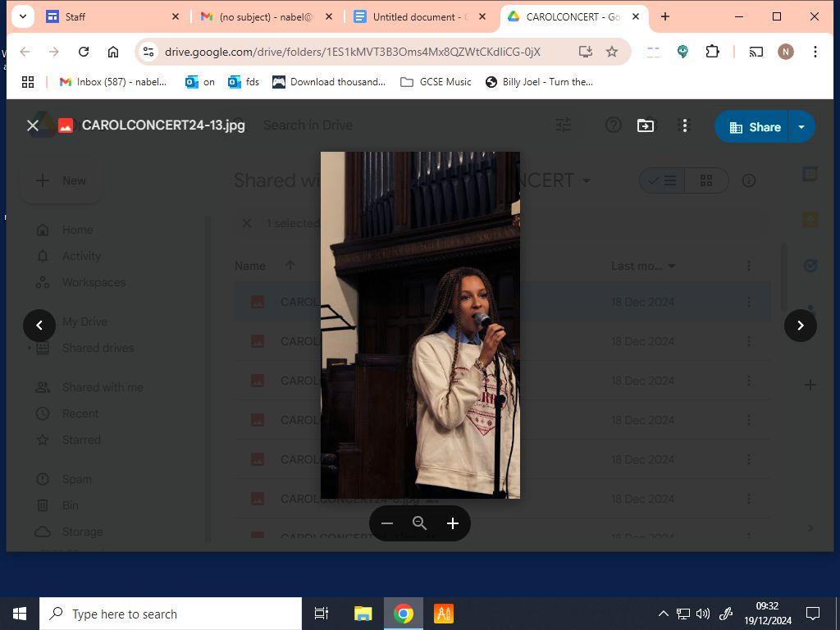The width and height of the screenshot is (840, 630).
Task: Click the volume icon in the system tray
Action: point(703,614)
